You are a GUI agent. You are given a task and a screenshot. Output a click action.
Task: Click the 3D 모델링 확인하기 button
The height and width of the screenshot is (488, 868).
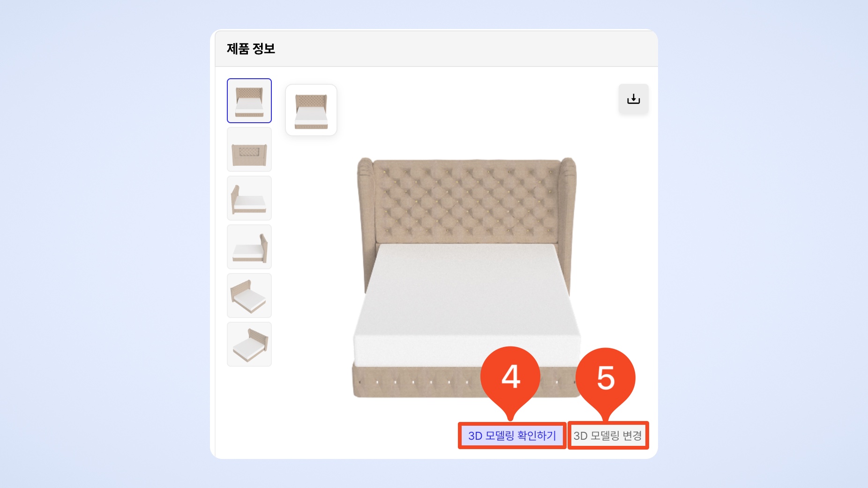click(512, 436)
